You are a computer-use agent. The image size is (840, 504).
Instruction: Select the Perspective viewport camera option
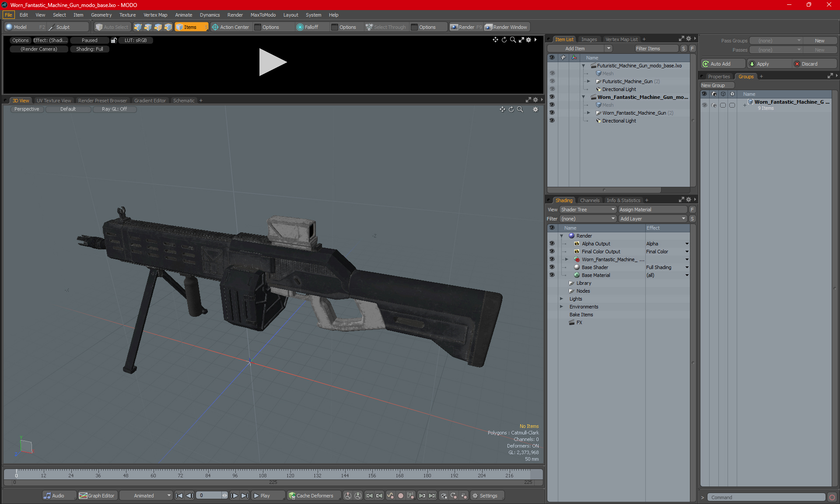pyautogui.click(x=27, y=109)
